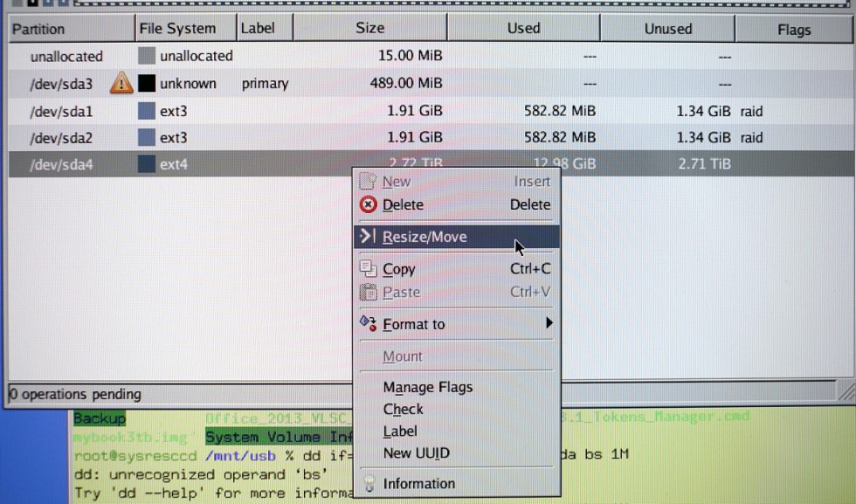Click the black unknown file system swatch
Screen dimensions: 856x504
pos(146,84)
